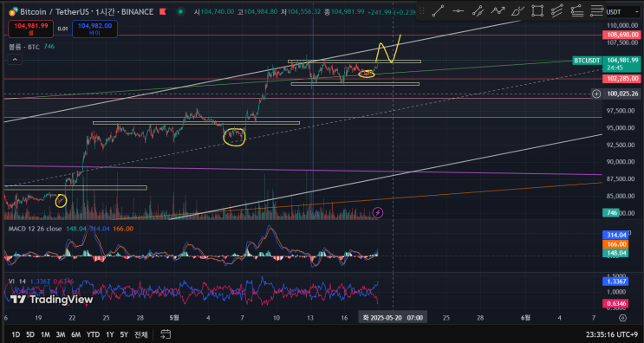Click the 6월 month label on time axis

[525, 318]
